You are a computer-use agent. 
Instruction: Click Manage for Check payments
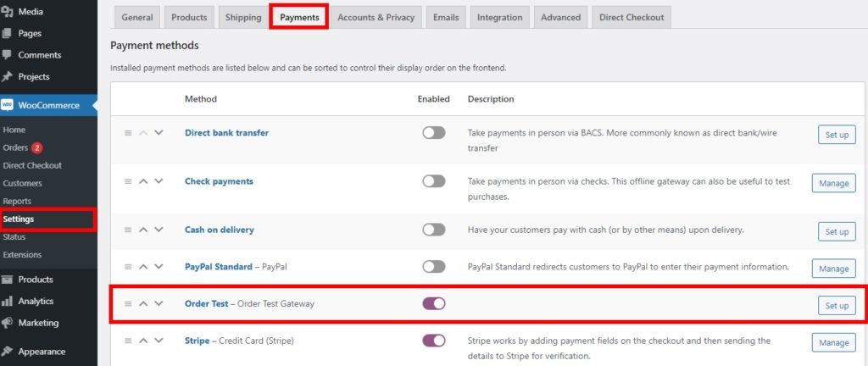(834, 183)
